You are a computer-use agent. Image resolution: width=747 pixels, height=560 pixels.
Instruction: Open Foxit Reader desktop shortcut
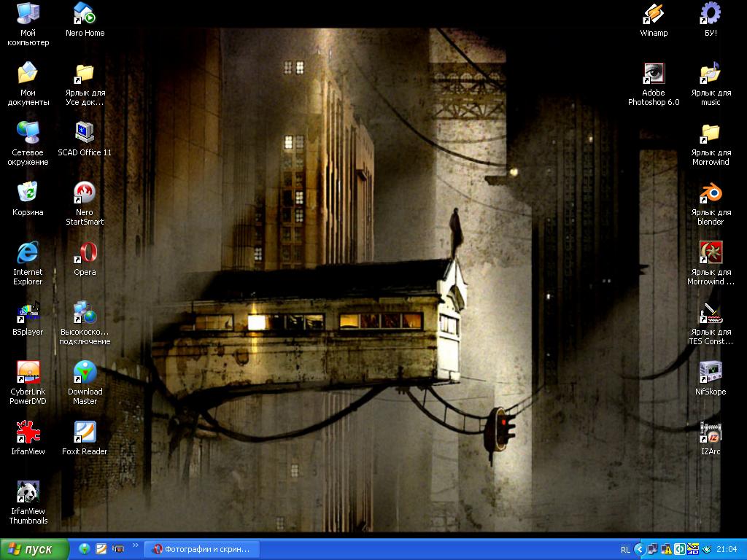point(85,438)
